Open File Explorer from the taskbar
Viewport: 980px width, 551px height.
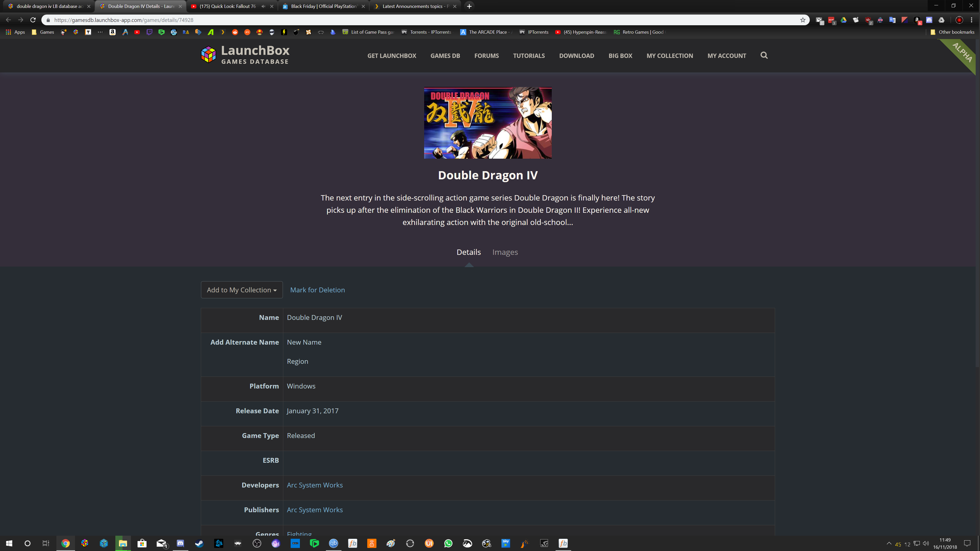123,543
